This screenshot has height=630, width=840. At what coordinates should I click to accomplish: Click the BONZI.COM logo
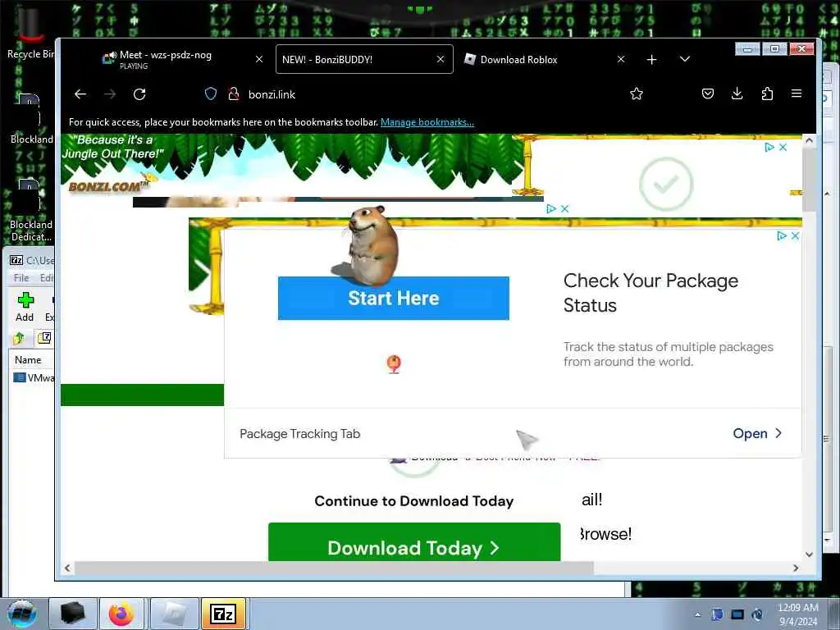pos(108,186)
